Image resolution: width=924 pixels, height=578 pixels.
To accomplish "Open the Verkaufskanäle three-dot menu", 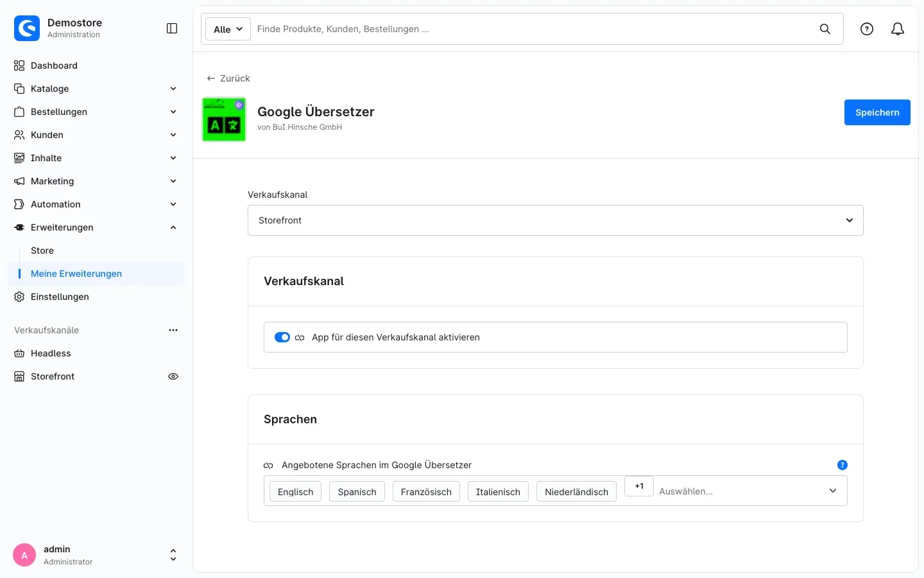I will [173, 330].
